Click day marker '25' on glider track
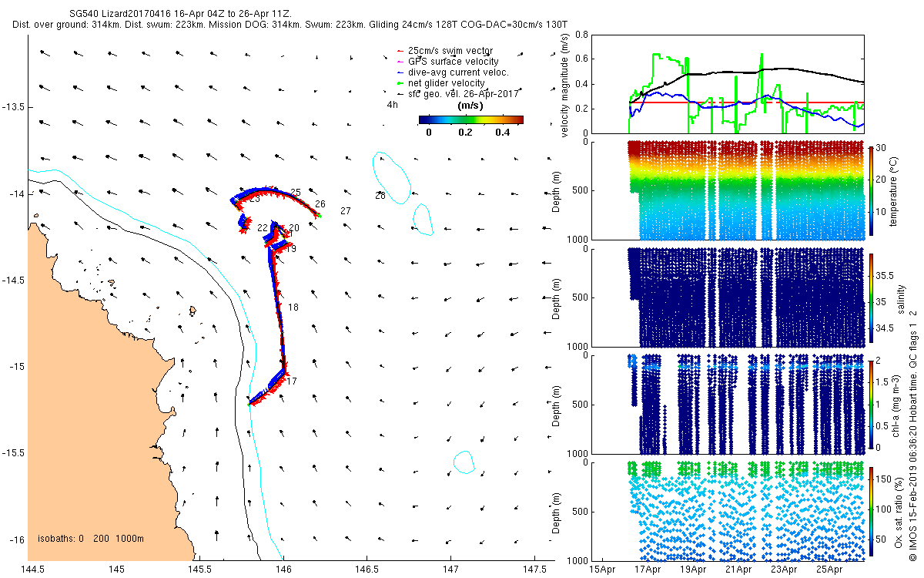Viewport: 924px width, 578px height. (296, 192)
